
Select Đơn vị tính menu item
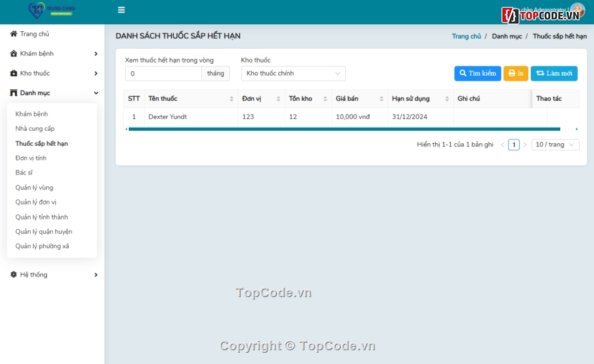tap(31, 158)
